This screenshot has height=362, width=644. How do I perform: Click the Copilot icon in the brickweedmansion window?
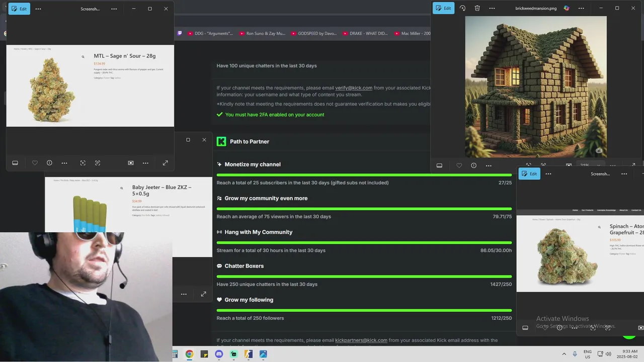tap(567, 8)
